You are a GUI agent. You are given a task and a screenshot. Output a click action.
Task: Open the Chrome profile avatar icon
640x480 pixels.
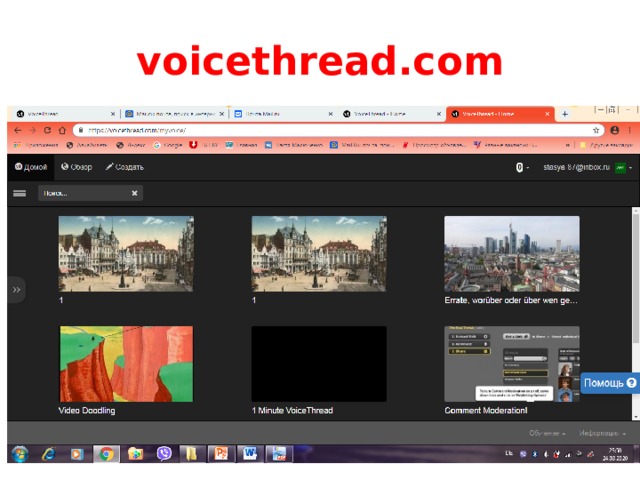coord(615,130)
